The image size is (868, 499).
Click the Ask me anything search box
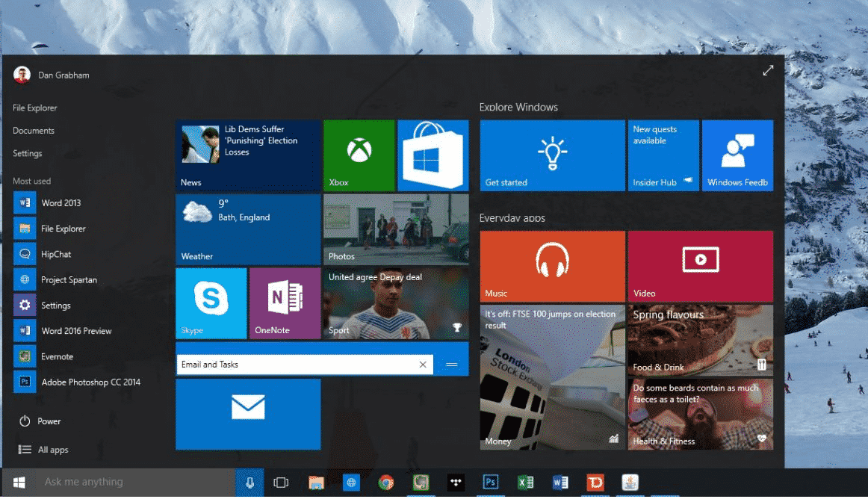click(x=135, y=483)
